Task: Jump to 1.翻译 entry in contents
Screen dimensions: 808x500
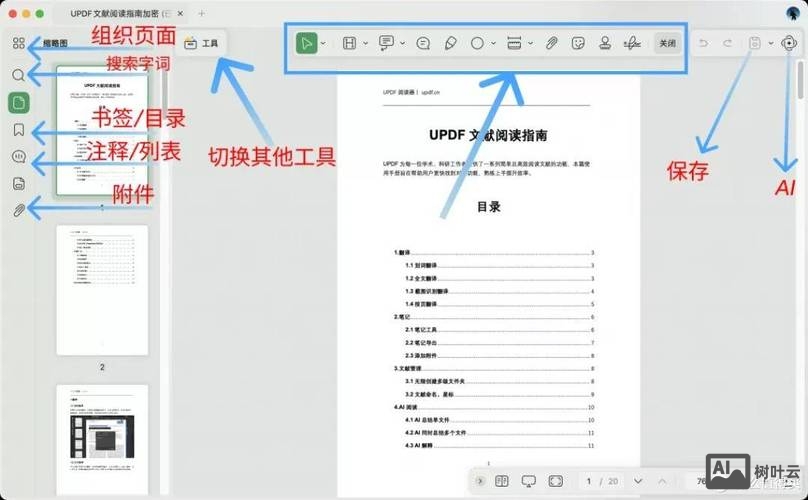Action: click(x=494, y=253)
